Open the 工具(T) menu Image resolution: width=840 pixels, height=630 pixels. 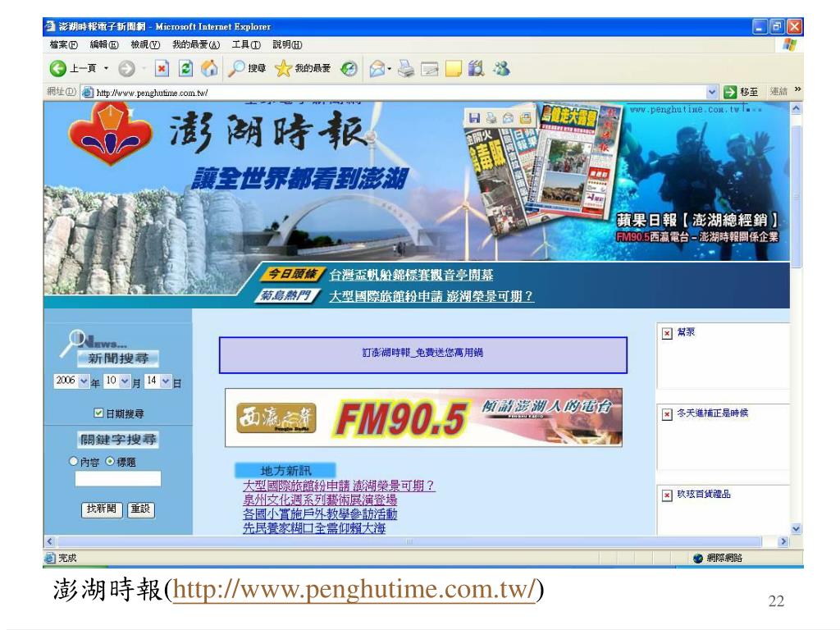tap(246, 45)
